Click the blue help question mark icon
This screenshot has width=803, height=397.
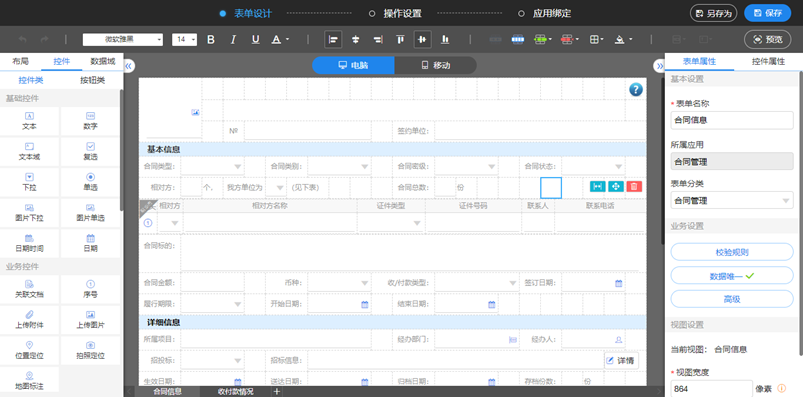[636, 90]
